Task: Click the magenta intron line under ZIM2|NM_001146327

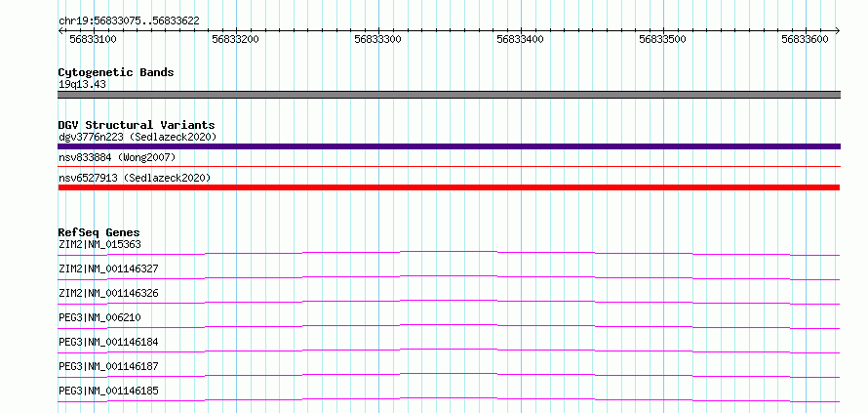Action: click(449, 276)
